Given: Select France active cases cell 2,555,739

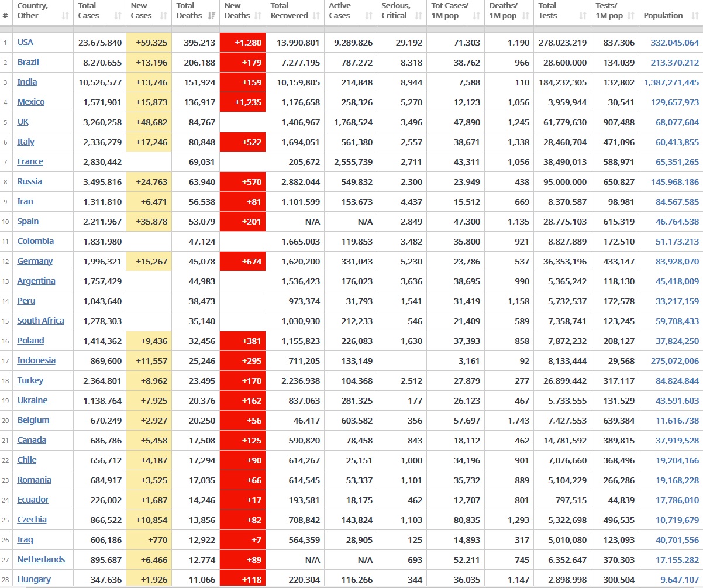Looking at the screenshot, I should pyautogui.click(x=351, y=162).
